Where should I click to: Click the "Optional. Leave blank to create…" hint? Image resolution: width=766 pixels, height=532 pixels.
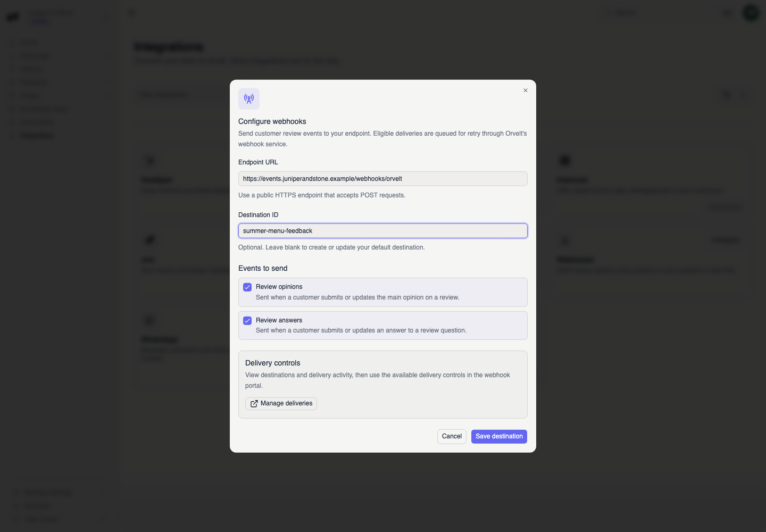[331, 247]
